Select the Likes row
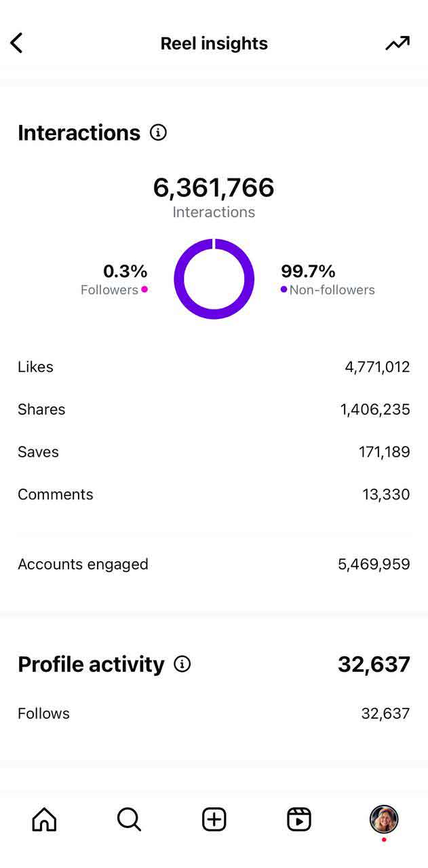The width and height of the screenshot is (428, 868). [214, 367]
